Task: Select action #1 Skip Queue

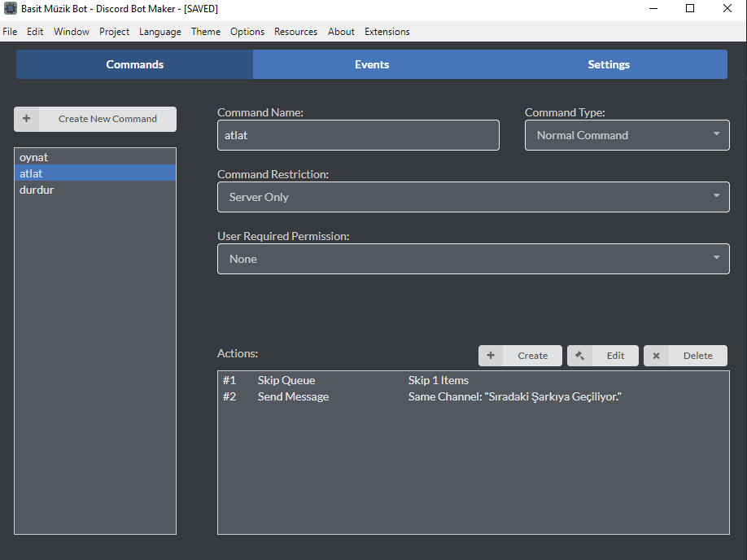Action: coord(473,380)
